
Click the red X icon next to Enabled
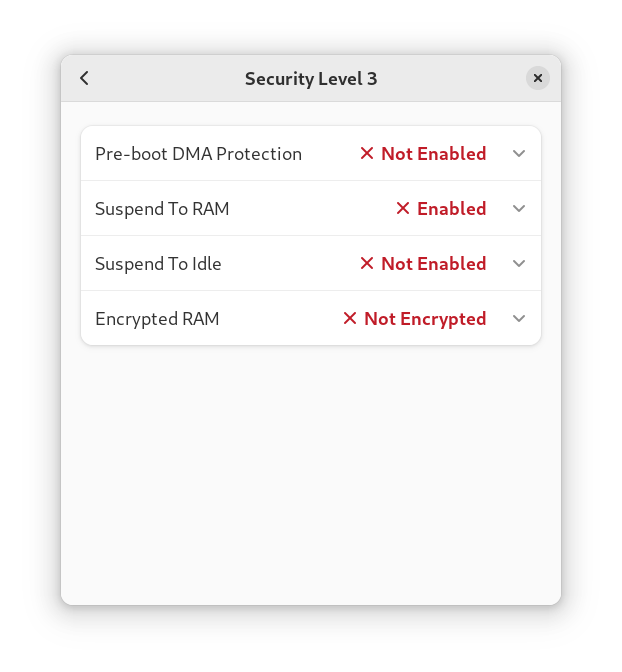coord(403,208)
